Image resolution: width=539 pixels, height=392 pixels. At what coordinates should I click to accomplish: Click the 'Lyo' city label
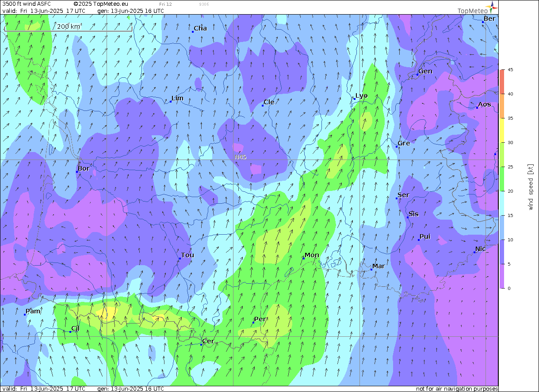[361, 95]
